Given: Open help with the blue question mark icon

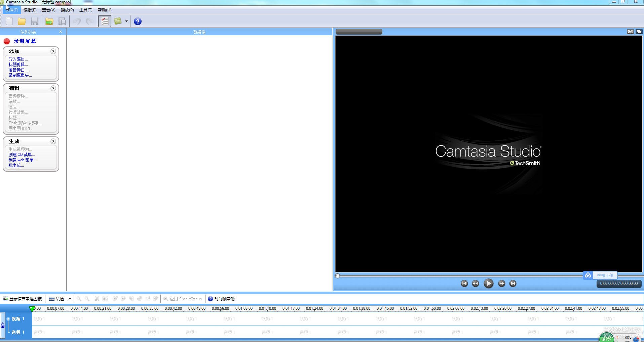Looking at the screenshot, I should pos(138,22).
